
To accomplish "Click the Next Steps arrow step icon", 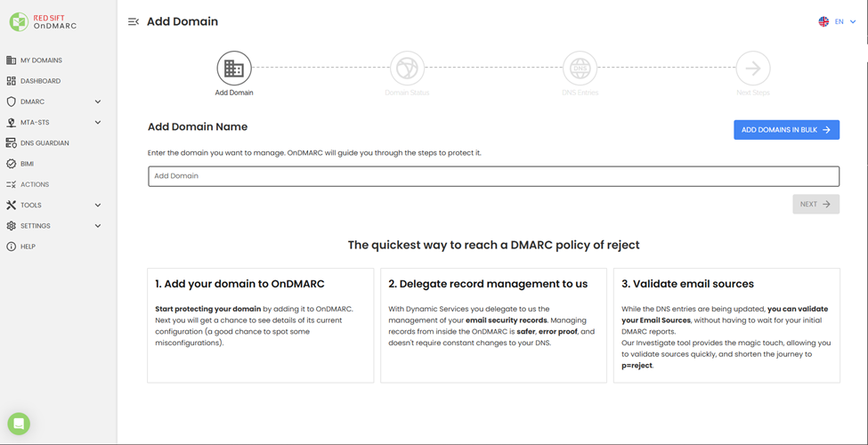I will pos(753,69).
